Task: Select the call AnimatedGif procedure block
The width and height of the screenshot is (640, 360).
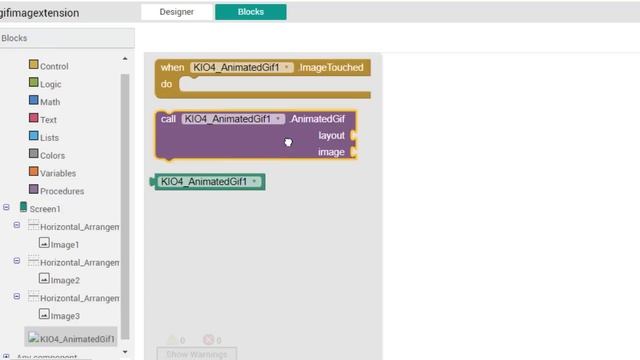Action: pos(256,136)
